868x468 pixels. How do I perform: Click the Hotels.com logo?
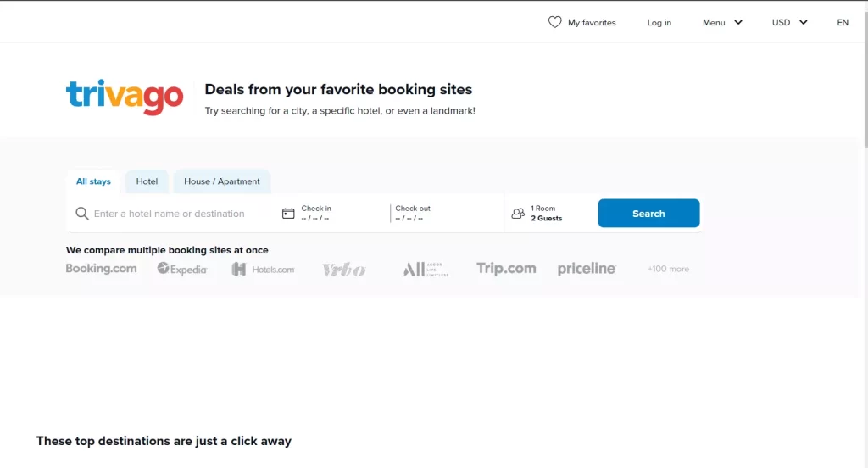tap(263, 269)
